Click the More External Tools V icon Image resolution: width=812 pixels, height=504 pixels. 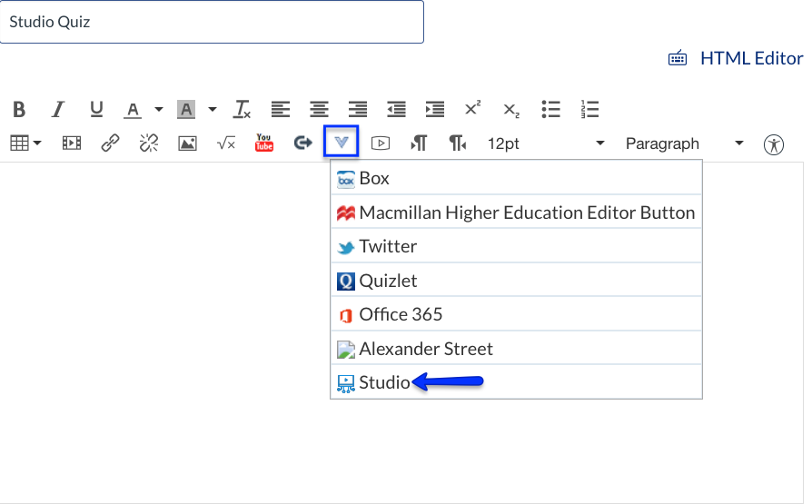click(341, 141)
